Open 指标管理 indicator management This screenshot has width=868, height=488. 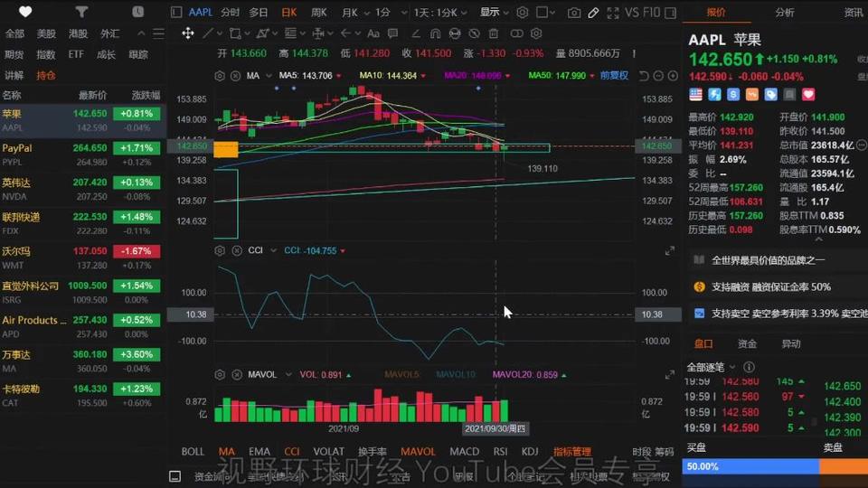coord(572,452)
